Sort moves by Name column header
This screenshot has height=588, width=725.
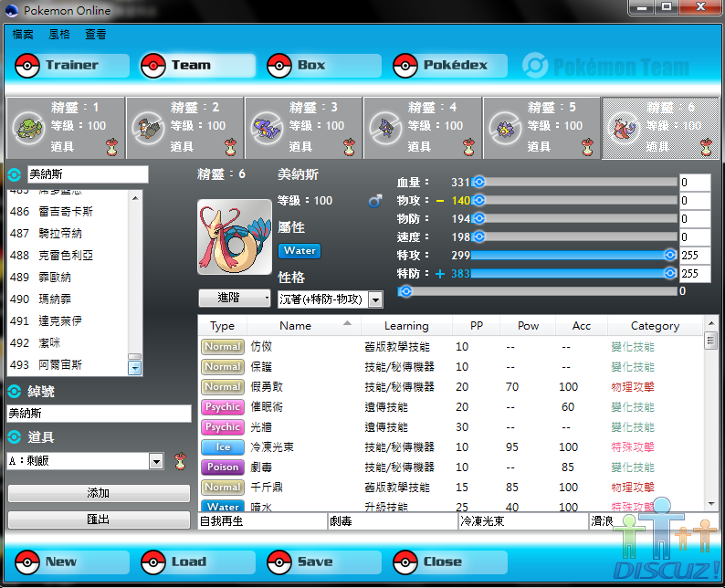(x=304, y=326)
